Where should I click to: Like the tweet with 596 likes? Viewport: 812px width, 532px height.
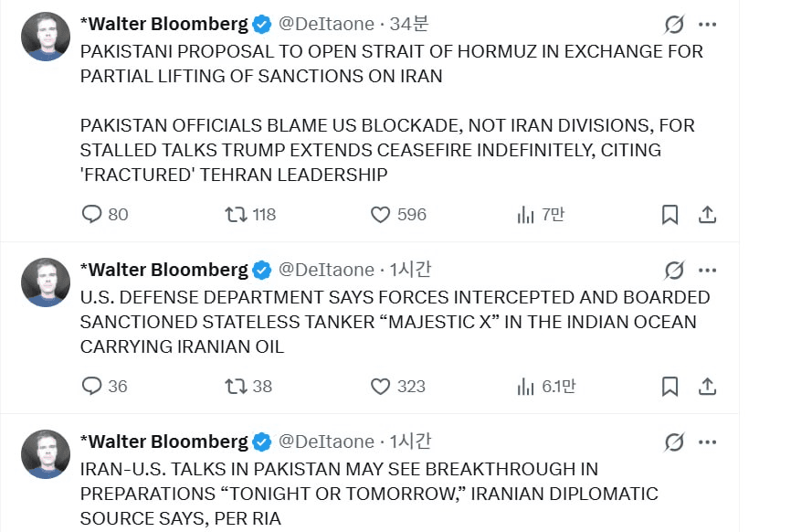pyautogui.click(x=381, y=215)
